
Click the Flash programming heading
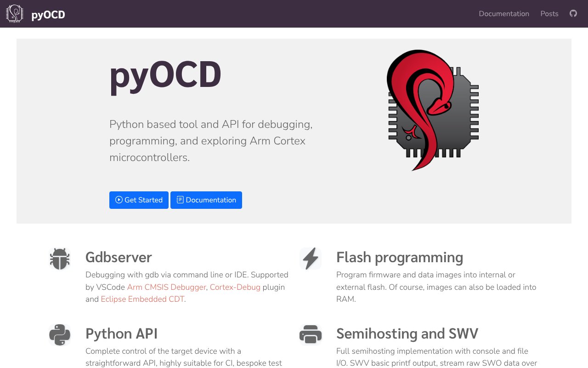[x=399, y=257]
